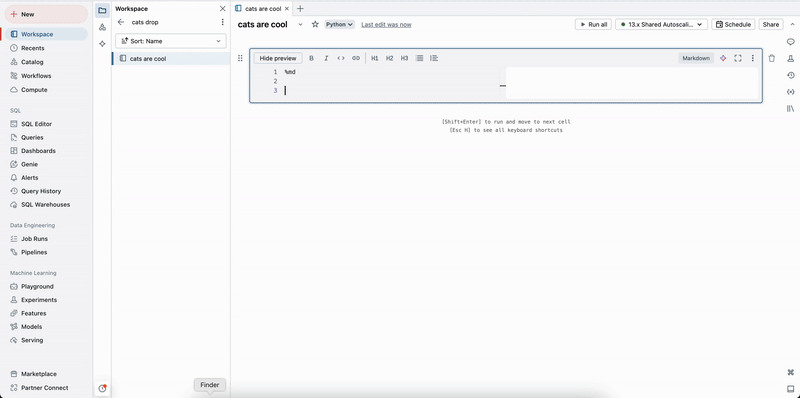Click the cell drag handle
Image resolution: width=800 pixels, height=398 pixels.
240,58
